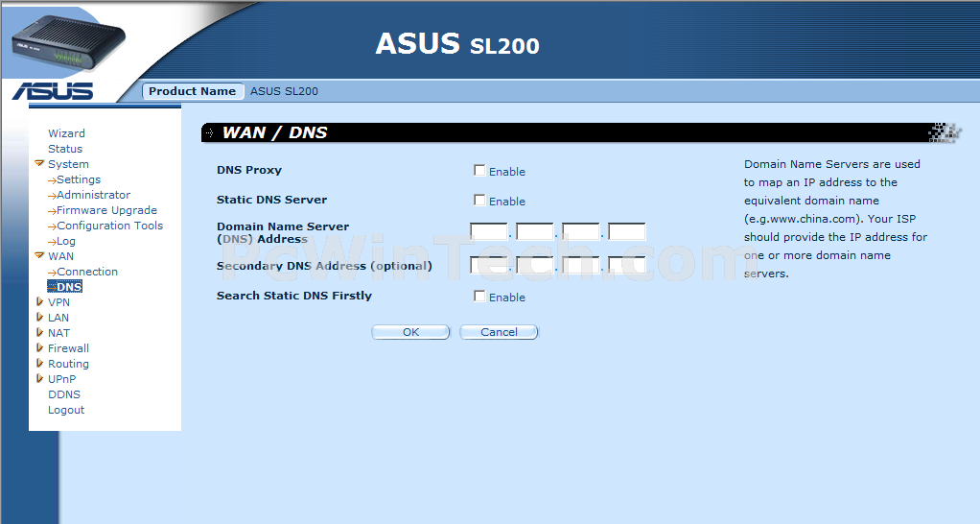Image resolution: width=980 pixels, height=524 pixels.
Task: Enable Search Static DNS Firstly checkbox
Action: (x=479, y=296)
